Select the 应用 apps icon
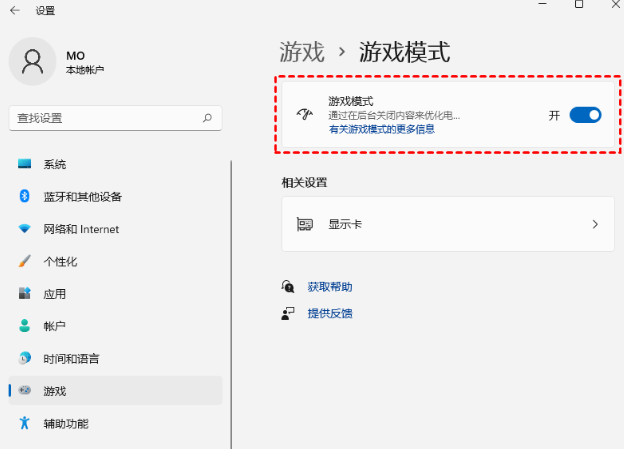This screenshot has height=449, width=624. (x=25, y=293)
